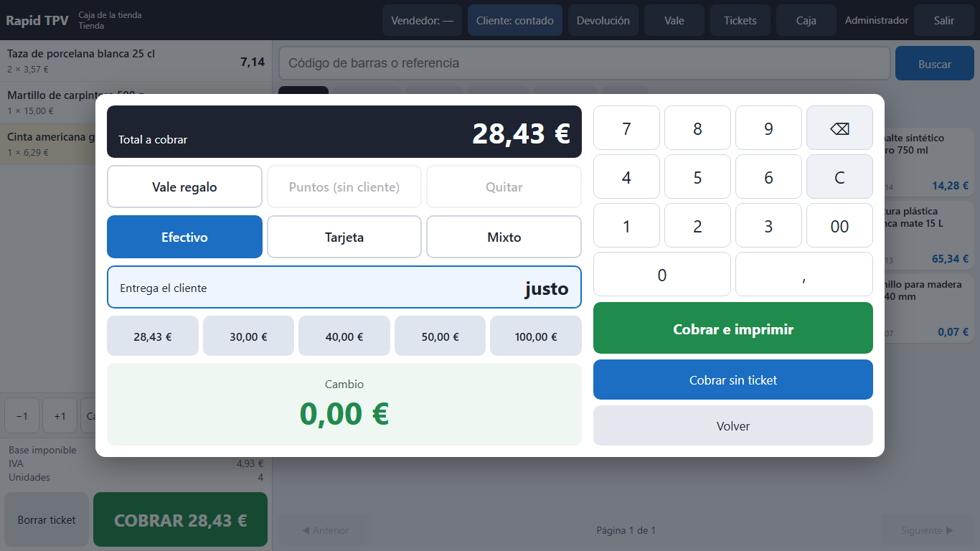Go back with Volver button
Screen dimensions: 980x551
[x=733, y=425]
